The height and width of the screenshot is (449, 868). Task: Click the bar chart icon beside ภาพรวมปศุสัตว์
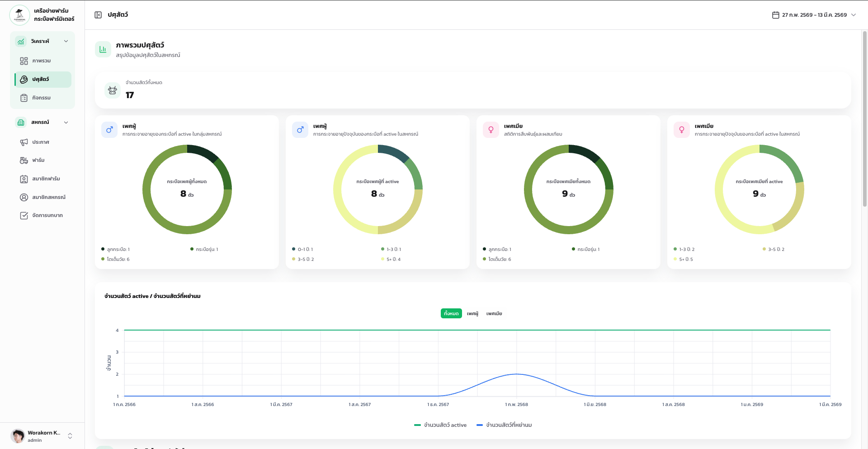(x=103, y=49)
